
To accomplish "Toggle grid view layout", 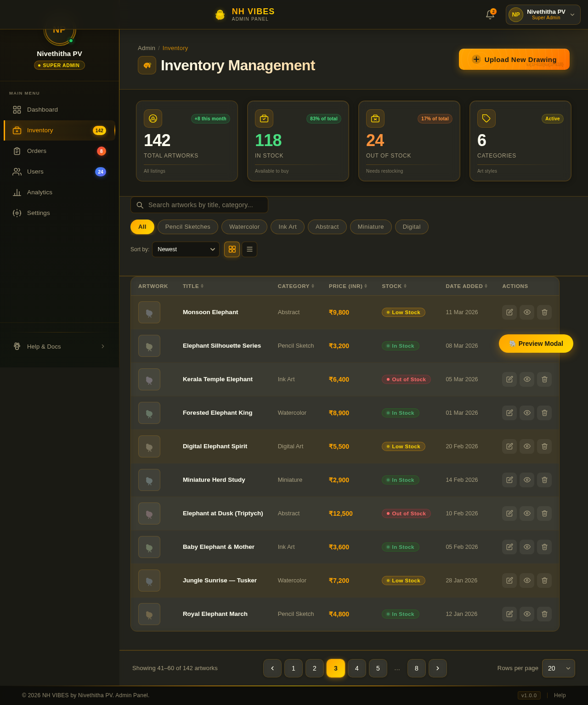I will (232, 249).
